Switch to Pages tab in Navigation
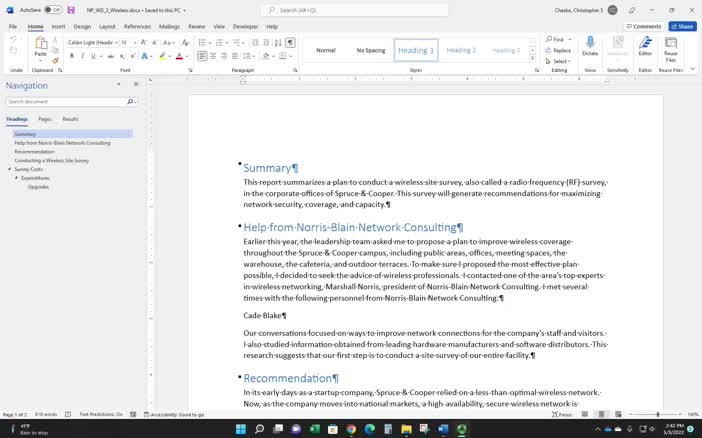 44,119
